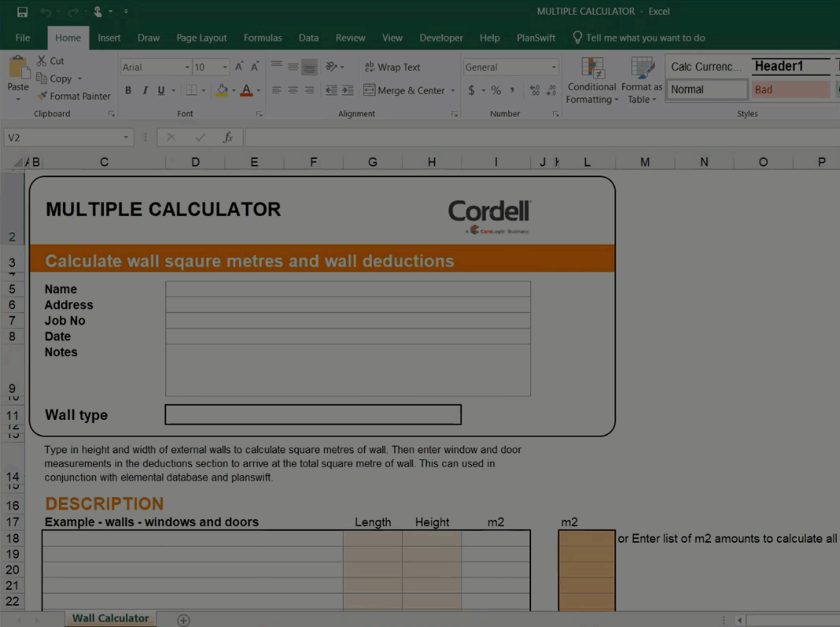Apply the red Font Color A

click(x=246, y=91)
